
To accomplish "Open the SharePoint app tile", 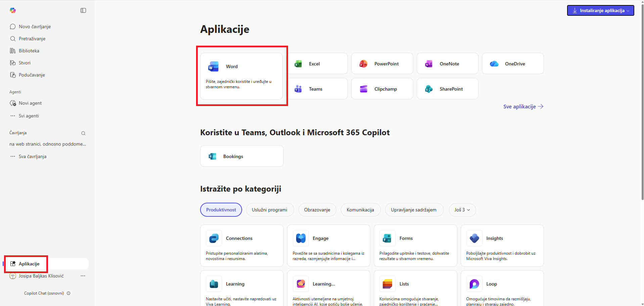I will pyautogui.click(x=447, y=89).
